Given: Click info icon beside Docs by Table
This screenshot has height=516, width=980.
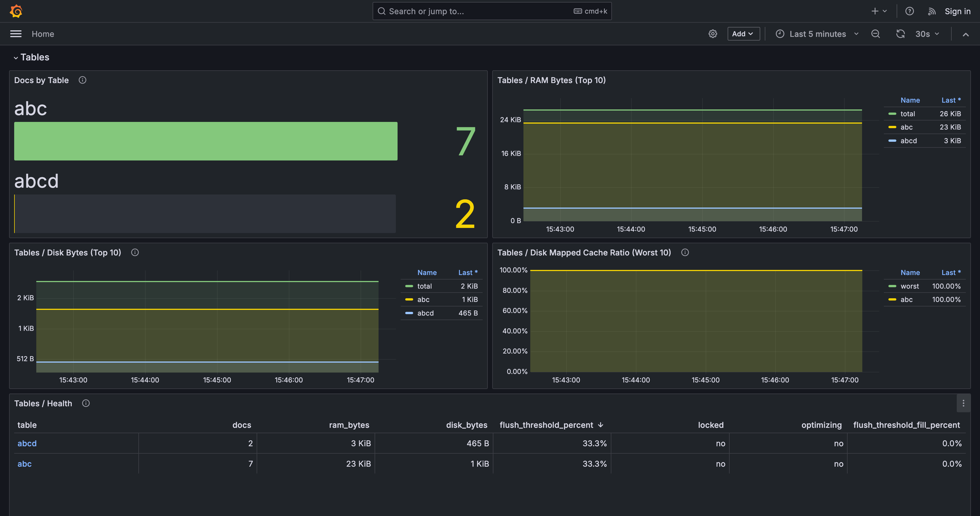Looking at the screenshot, I should pos(82,80).
